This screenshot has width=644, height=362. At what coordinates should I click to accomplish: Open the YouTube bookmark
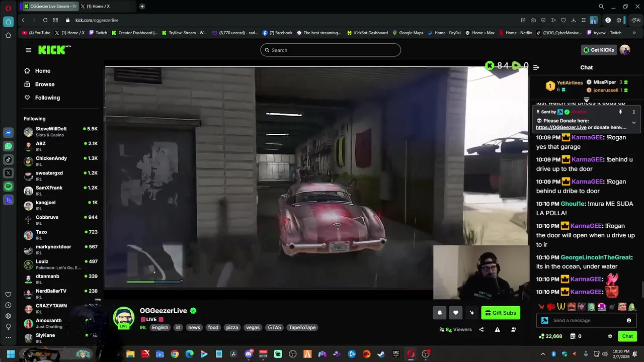coord(36,33)
